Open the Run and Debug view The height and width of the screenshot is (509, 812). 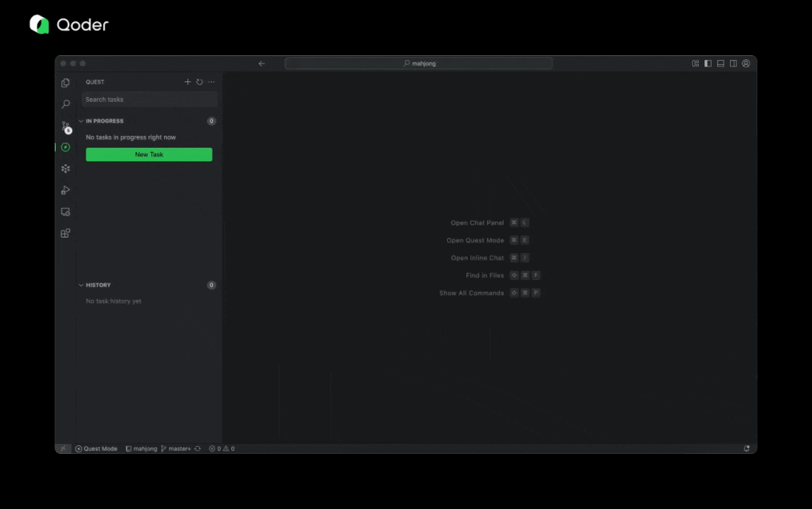(x=65, y=190)
